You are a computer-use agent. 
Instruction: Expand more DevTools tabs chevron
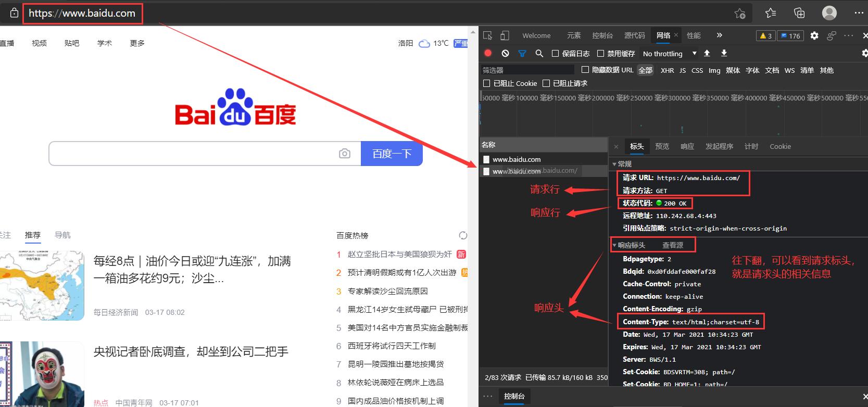pyautogui.click(x=719, y=35)
